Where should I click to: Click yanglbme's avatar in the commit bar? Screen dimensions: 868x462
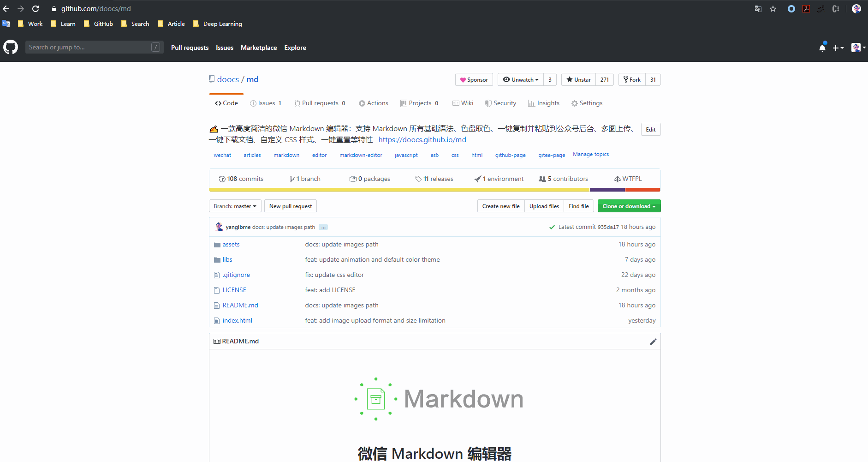tap(220, 227)
